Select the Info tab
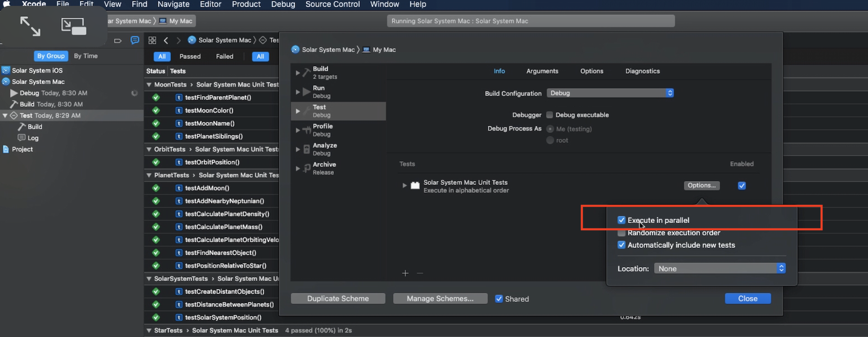Viewport: 868px width, 337px height. point(499,71)
